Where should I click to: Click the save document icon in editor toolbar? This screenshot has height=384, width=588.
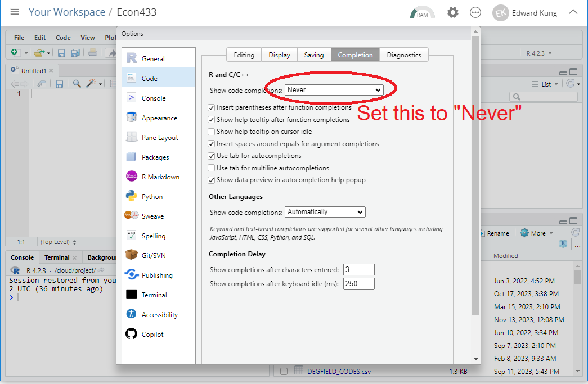pyautogui.click(x=59, y=84)
